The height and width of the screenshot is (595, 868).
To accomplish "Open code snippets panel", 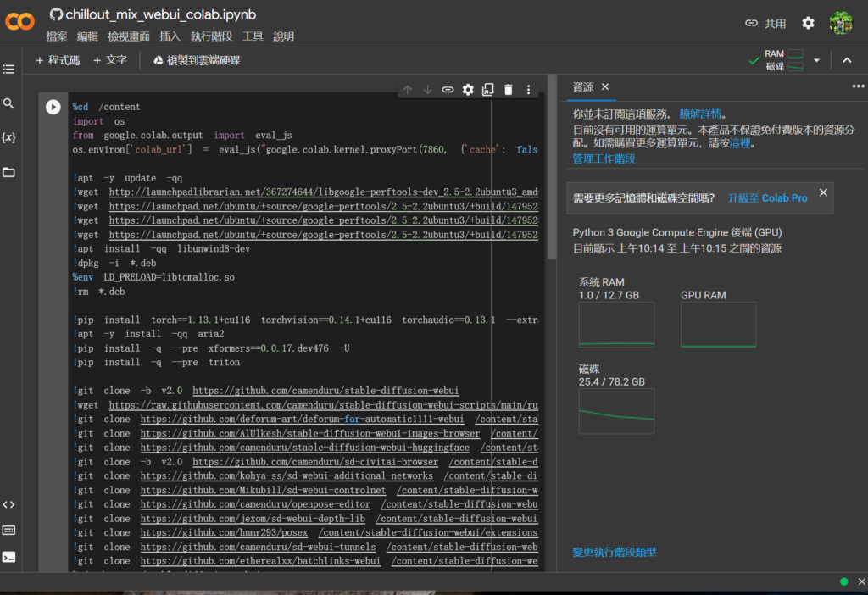I will [8, 504].
